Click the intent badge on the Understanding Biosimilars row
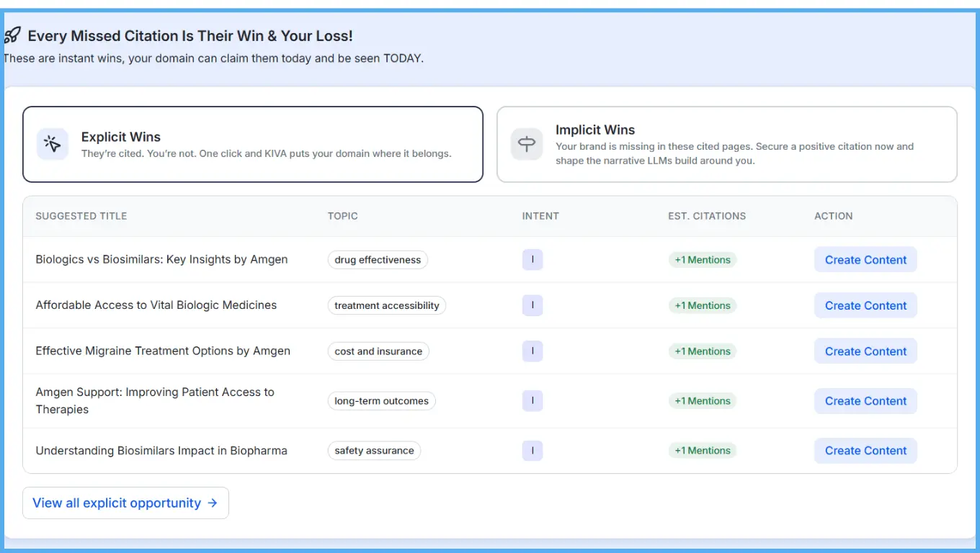 click(533, 450)
